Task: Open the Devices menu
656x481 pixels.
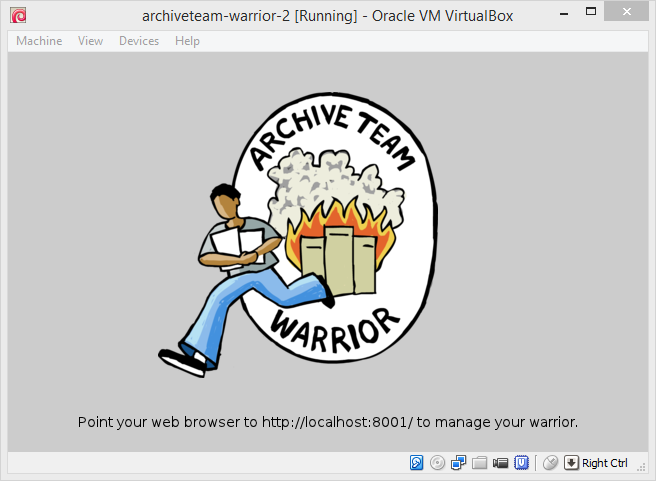Action: click(x=139, y=41)
